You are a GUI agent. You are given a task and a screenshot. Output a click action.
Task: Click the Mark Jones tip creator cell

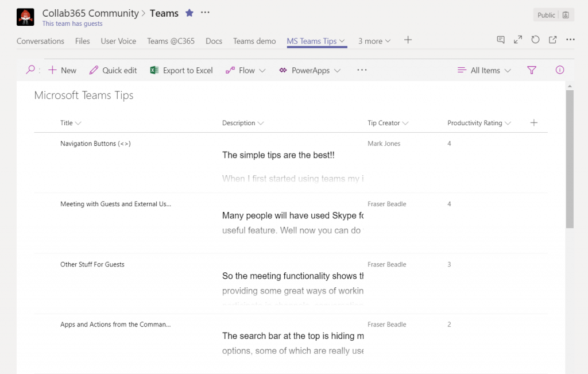click(x=384, y=144)
